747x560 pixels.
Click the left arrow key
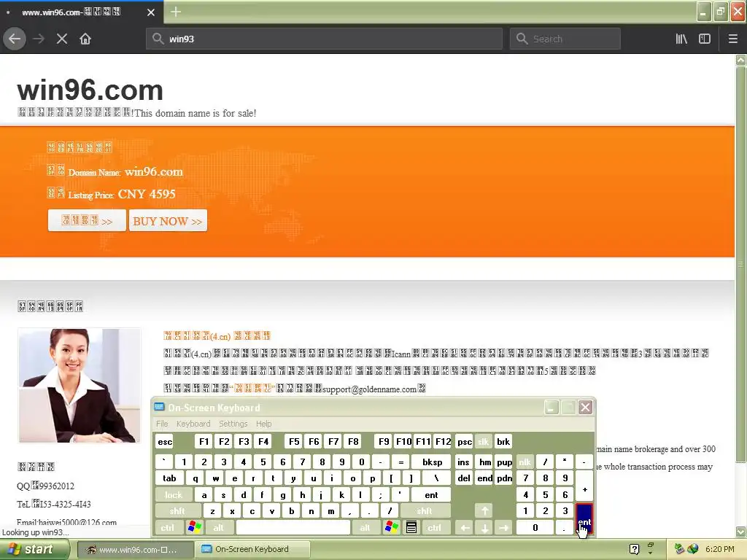click(x=465, y=528)
